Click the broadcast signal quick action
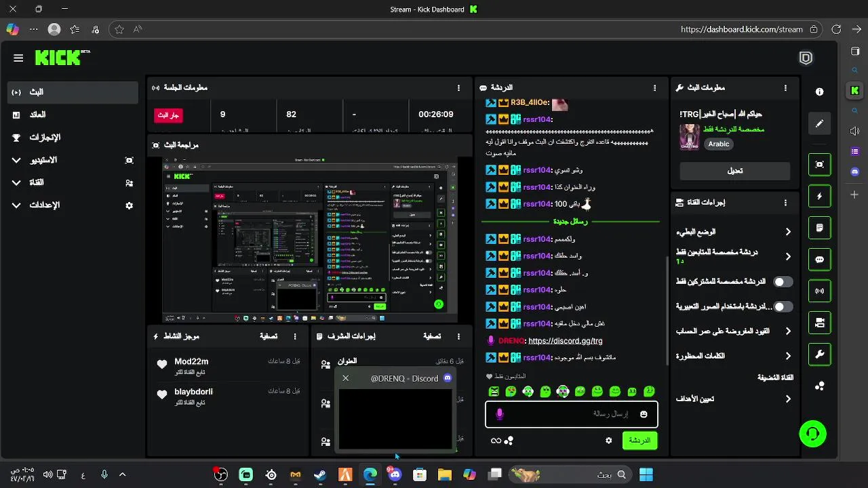The width and height of the screenshot is (868, 488). [819, 291]
